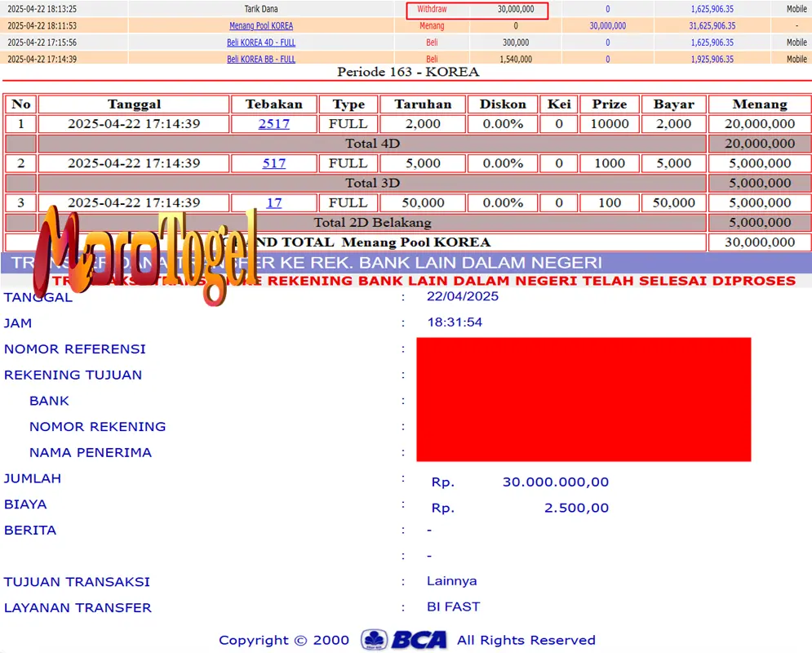Screen dimensions: 812x653
Task: Click the red censored account details box
Action: point(583,398)
